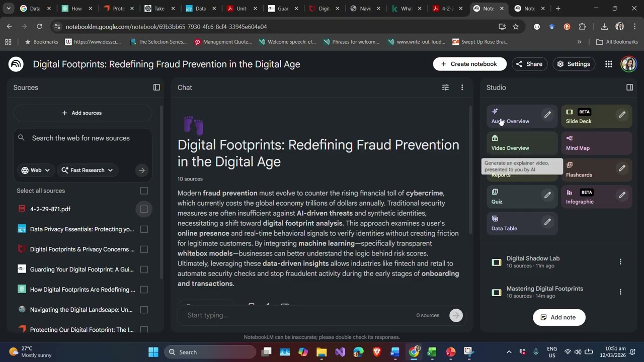Click the Start typing chat input
This screenshot has width=644, height=362.
pyautogui.click(x=297, y=315)
